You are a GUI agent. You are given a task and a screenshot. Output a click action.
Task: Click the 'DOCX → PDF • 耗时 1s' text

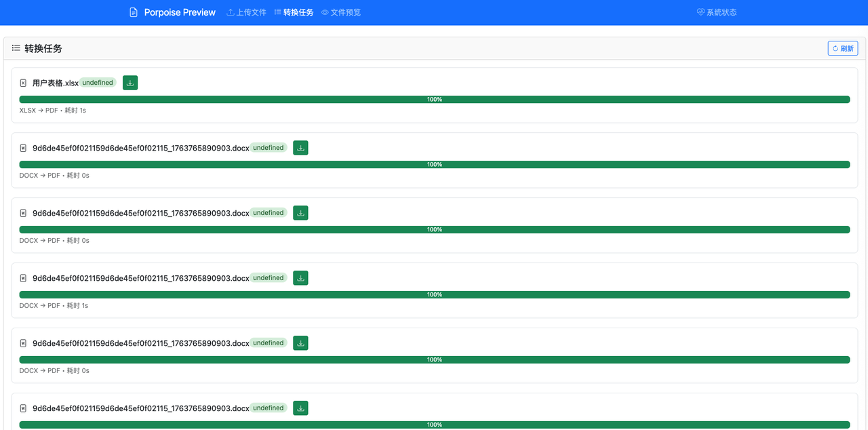pos(54,305)
